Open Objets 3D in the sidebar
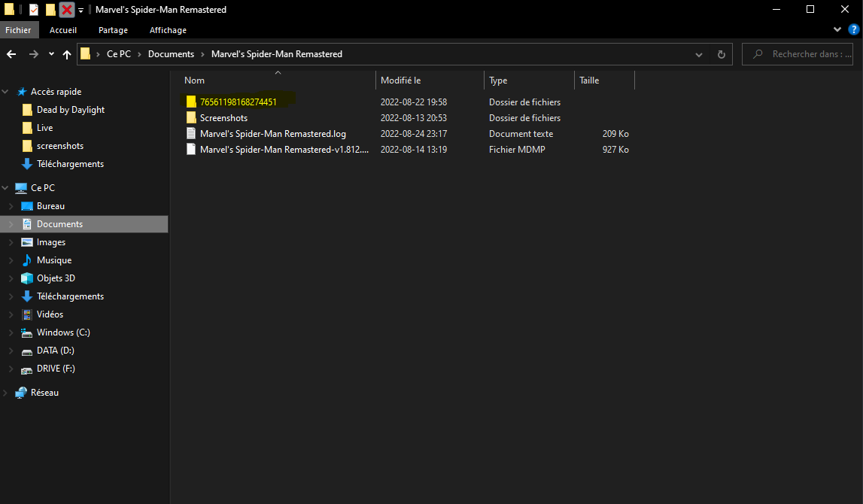 click(x=56, y=278)
